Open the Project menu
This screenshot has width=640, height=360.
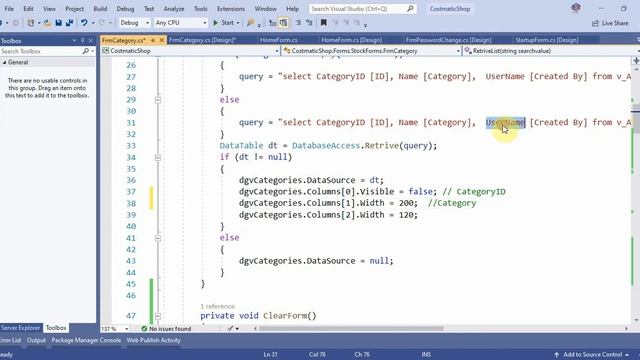click(x=74, y=9)
